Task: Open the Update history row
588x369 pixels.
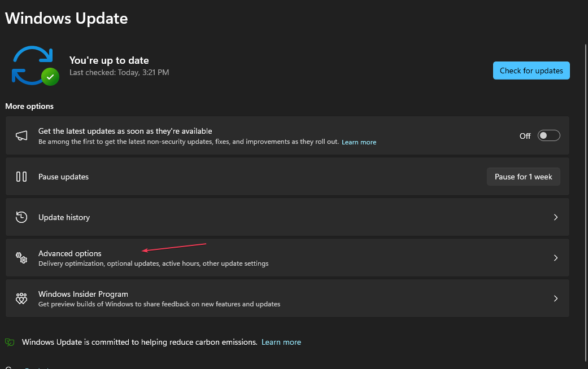Action: click(288, 217)
